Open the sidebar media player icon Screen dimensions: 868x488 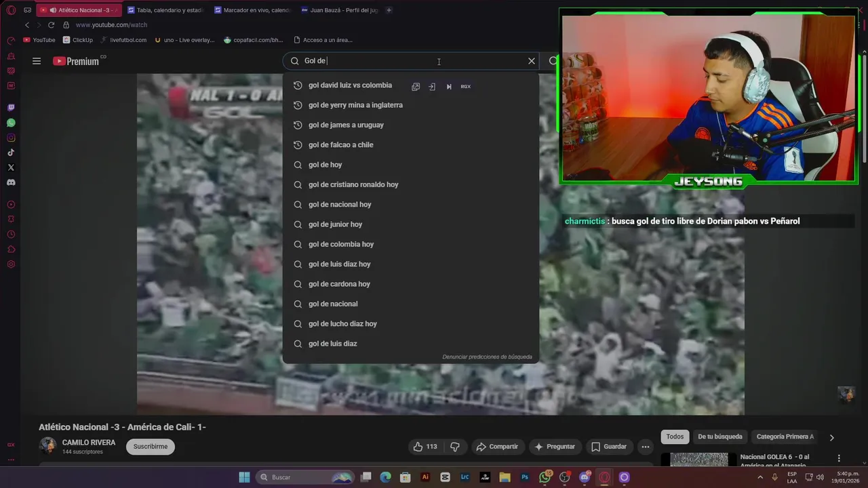pyautogui.click(x=11, y=205)
